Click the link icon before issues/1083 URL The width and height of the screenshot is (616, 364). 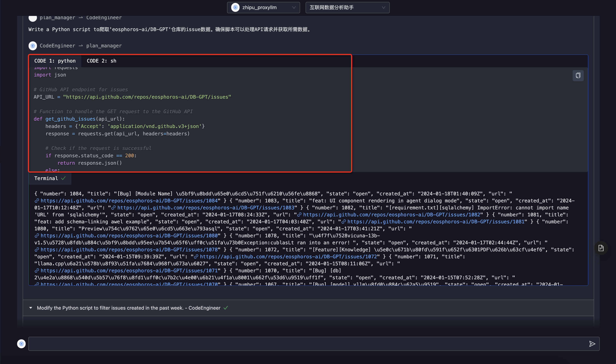[x=113, y=208]
